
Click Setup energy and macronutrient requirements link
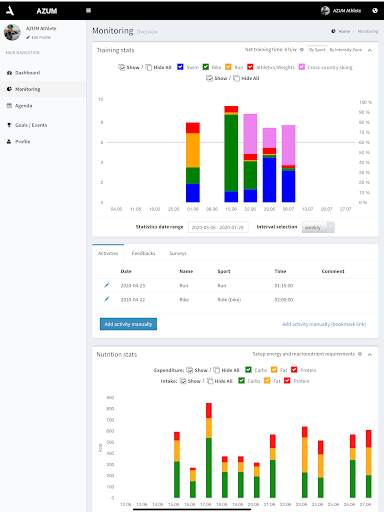[x=303, y=354]
